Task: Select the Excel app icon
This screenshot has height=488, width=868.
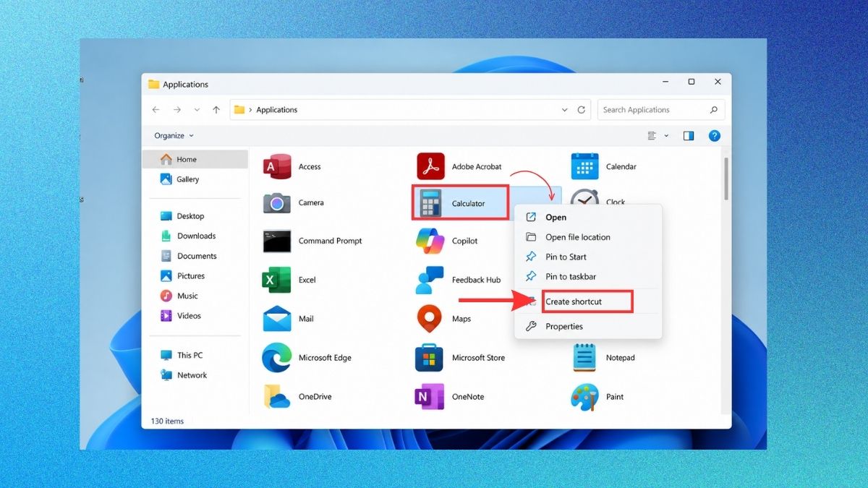Action: pyautogui.click(x=277, y=280)
